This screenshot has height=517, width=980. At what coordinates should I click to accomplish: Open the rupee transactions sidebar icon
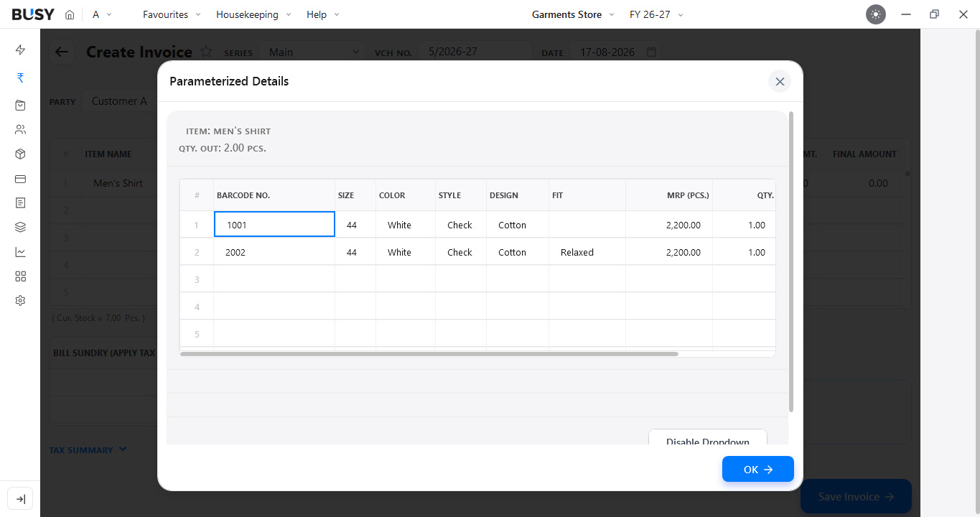[20, 78]
